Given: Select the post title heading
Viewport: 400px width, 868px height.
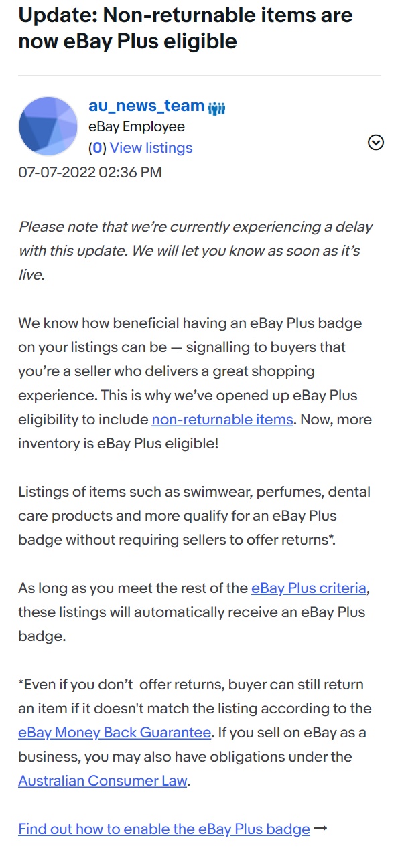Looking at the screenshot, I should [186, 31].
